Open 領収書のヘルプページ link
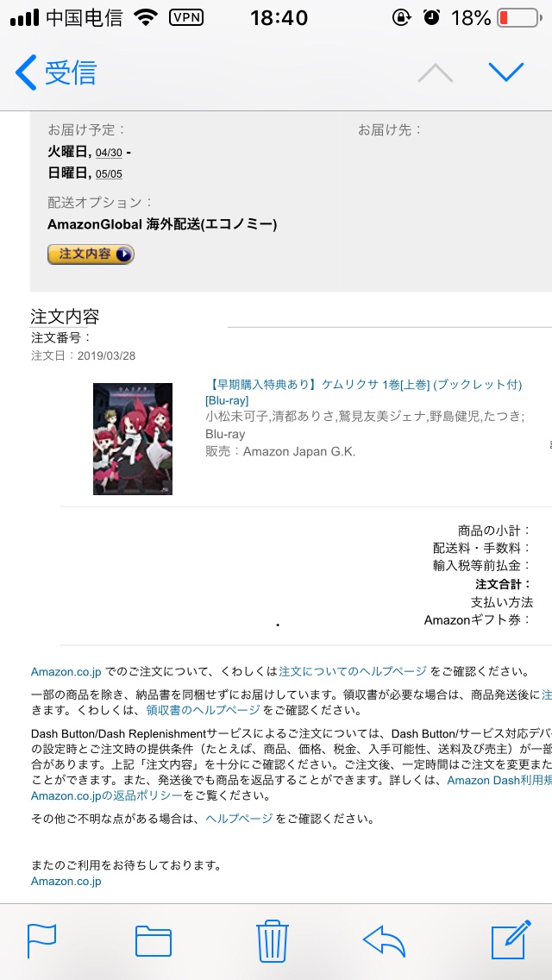 point(203,710)
